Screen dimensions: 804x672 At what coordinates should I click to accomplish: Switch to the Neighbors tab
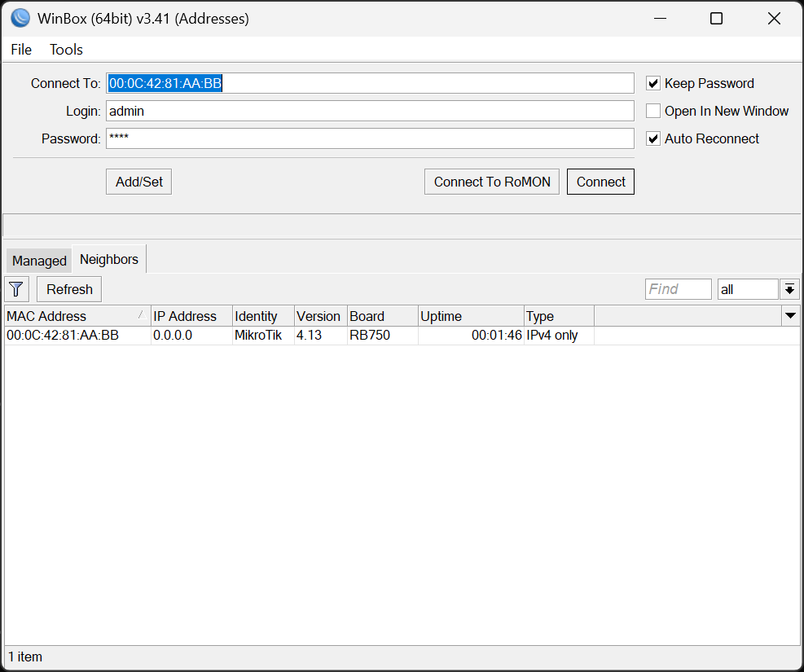click(x=108, y=258)
